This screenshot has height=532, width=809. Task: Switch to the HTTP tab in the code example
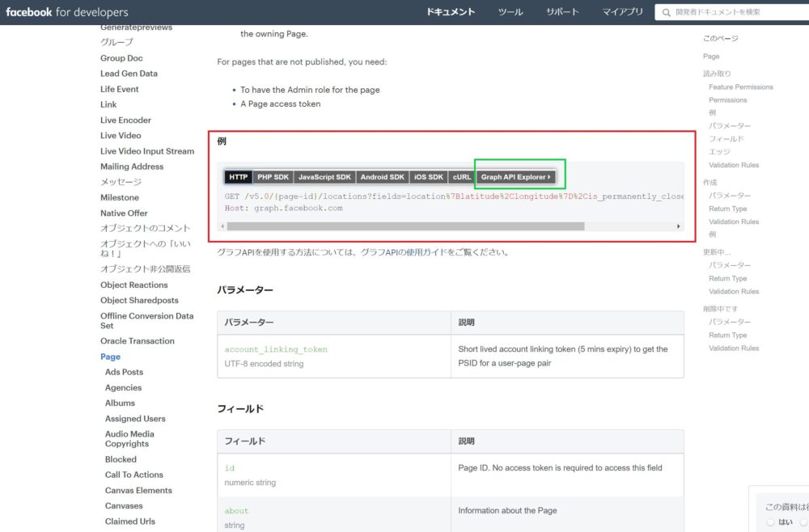coord(239,176)
